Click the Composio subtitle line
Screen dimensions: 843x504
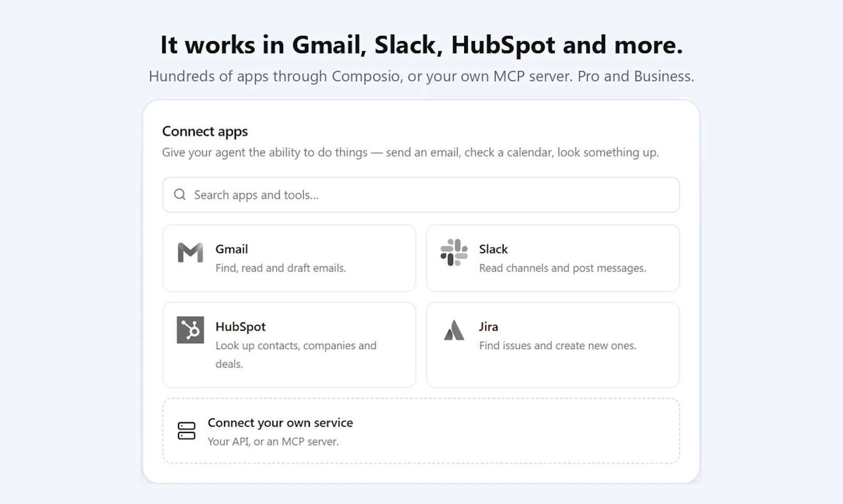pyautogui.click(x=421, y=76)
